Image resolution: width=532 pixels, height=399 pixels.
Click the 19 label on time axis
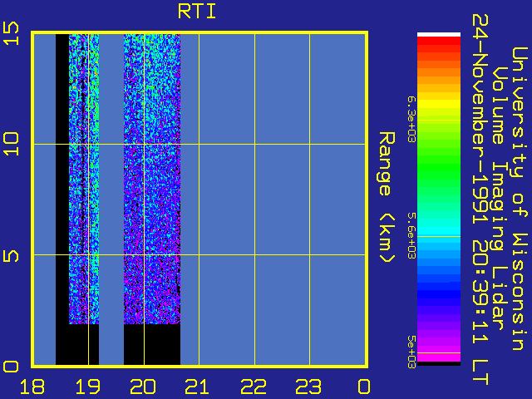coord(88,387)
